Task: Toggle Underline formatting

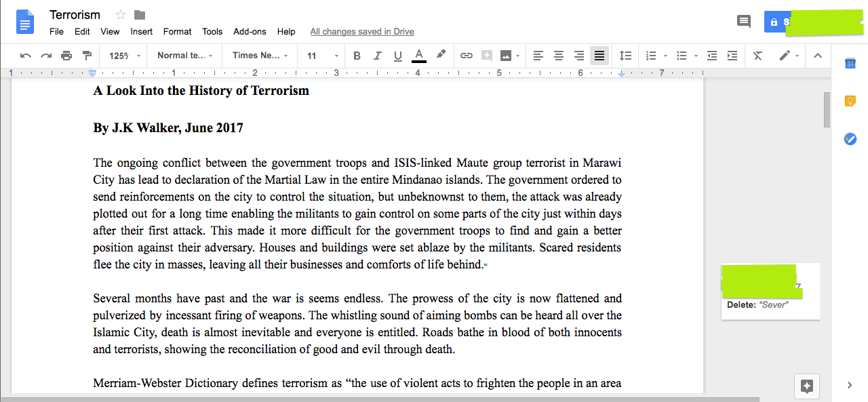Action: (x=398, y=56)
